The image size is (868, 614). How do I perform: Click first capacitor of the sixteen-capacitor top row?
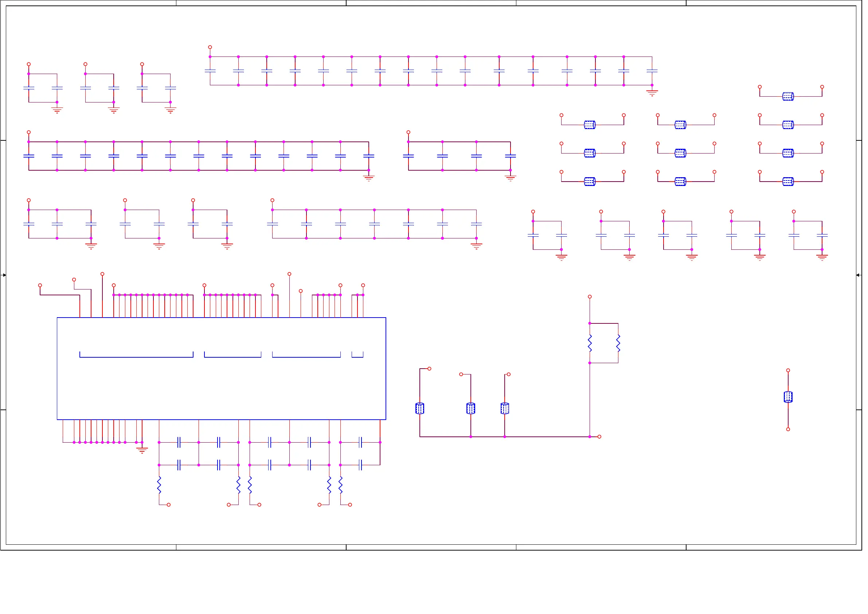(x=210, y=71)
